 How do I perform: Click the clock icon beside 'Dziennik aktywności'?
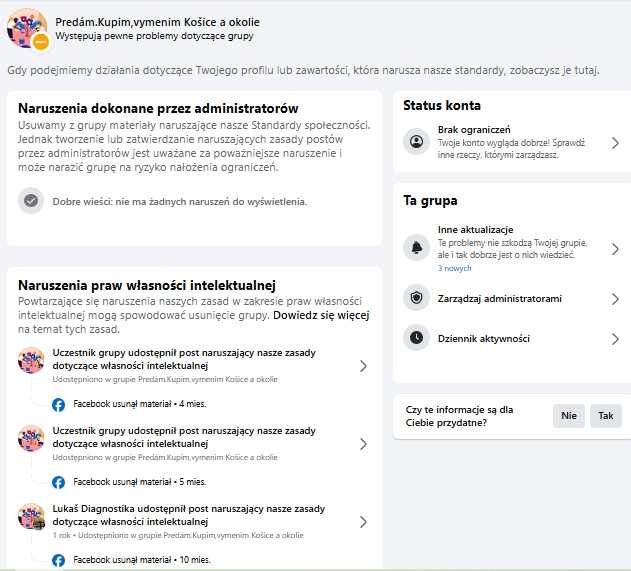pos(416,339)
